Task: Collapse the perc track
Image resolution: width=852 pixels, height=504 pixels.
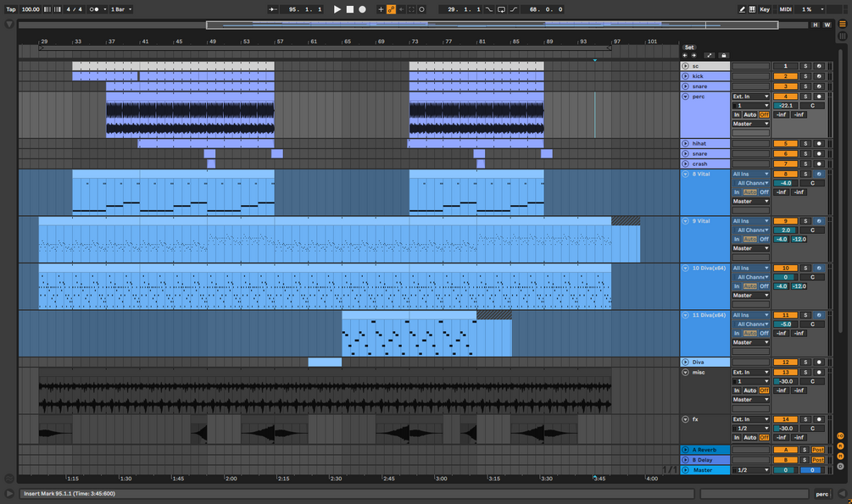Action: click(685, 97)
